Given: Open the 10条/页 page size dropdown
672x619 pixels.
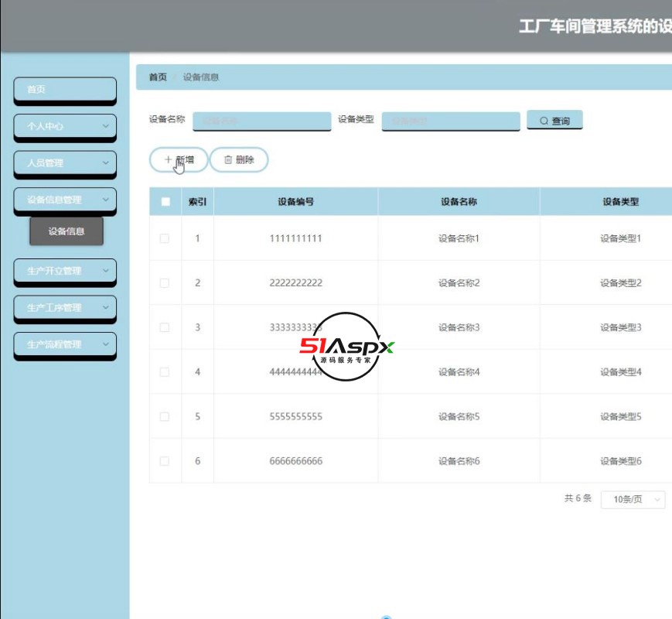Looking at the screenshot, I should 633,499.
